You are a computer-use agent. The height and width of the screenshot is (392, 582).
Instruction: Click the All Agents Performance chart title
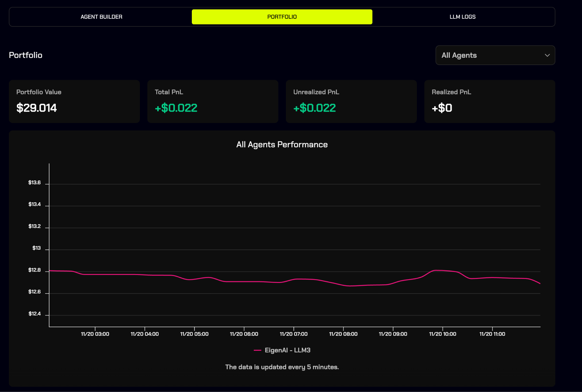282,145
